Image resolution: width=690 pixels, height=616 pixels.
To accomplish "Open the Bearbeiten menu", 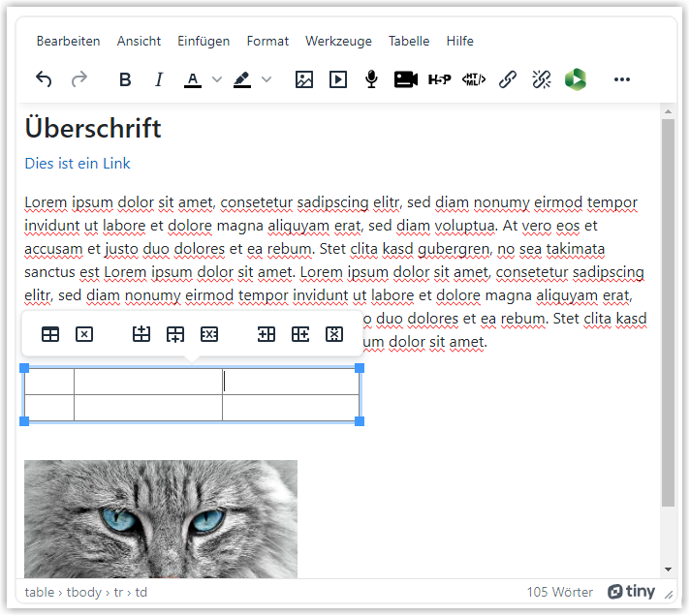I will [68, 42].
